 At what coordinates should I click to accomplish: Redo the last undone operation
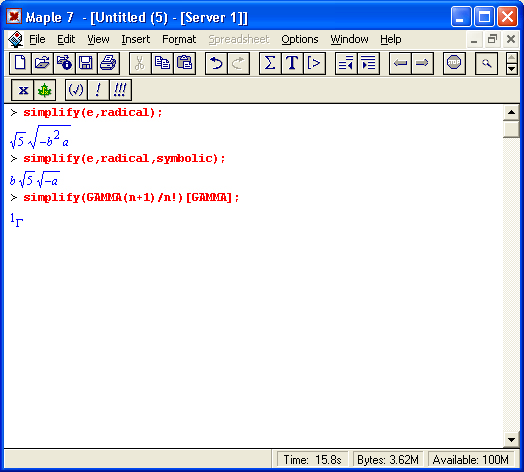[x=238, y=63]
